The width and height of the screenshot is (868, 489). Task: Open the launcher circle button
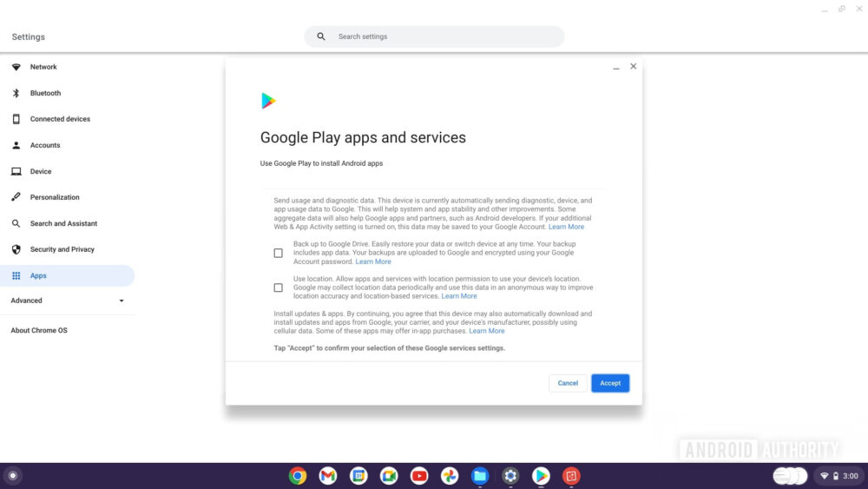click(x=13, y=476)
